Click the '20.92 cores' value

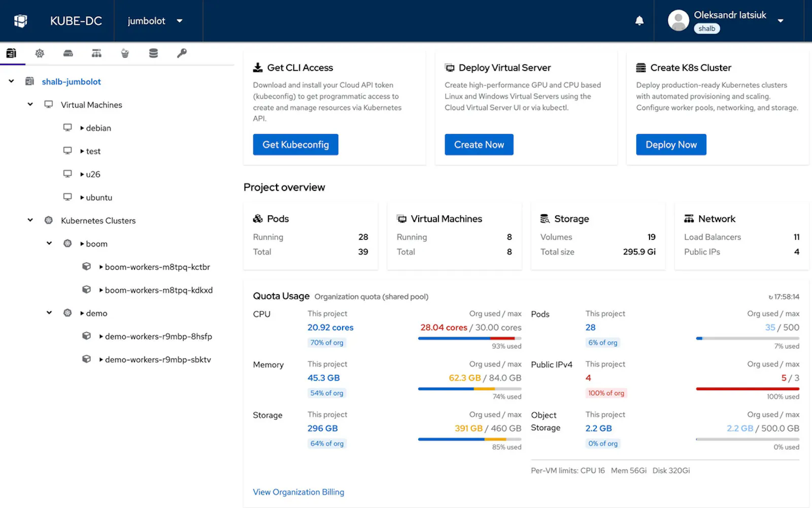pyautogui.click(x=330, y=328)
